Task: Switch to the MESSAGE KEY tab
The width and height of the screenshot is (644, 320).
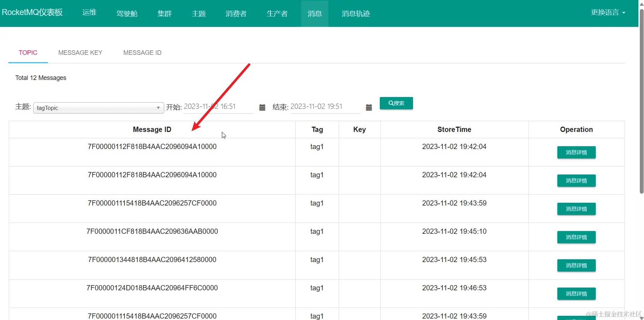Action: coord(80,53)
